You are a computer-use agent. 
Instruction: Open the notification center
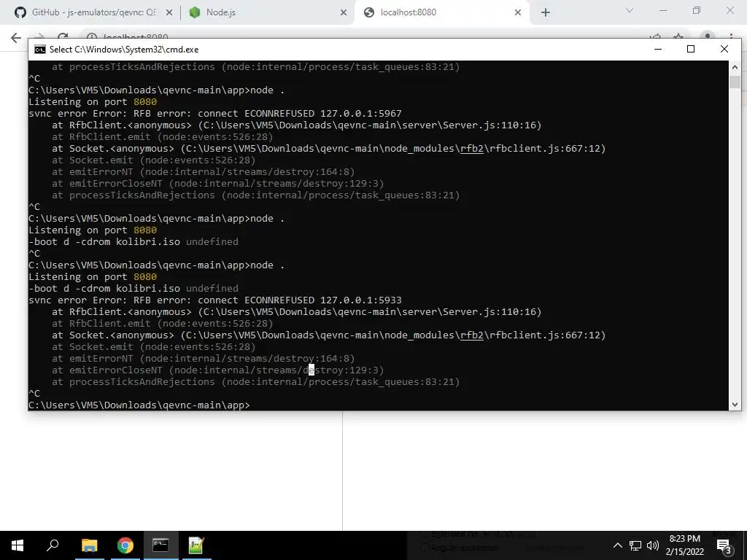pos(724,545)
